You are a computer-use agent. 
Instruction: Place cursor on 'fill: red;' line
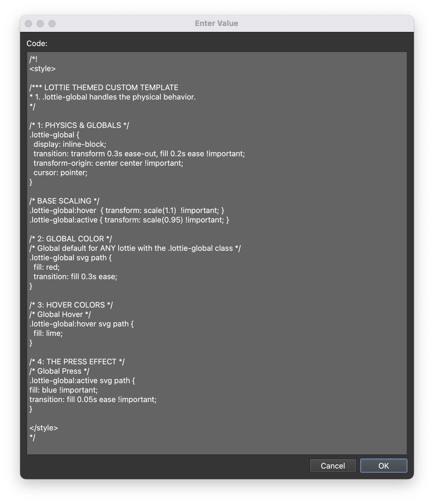47,267
